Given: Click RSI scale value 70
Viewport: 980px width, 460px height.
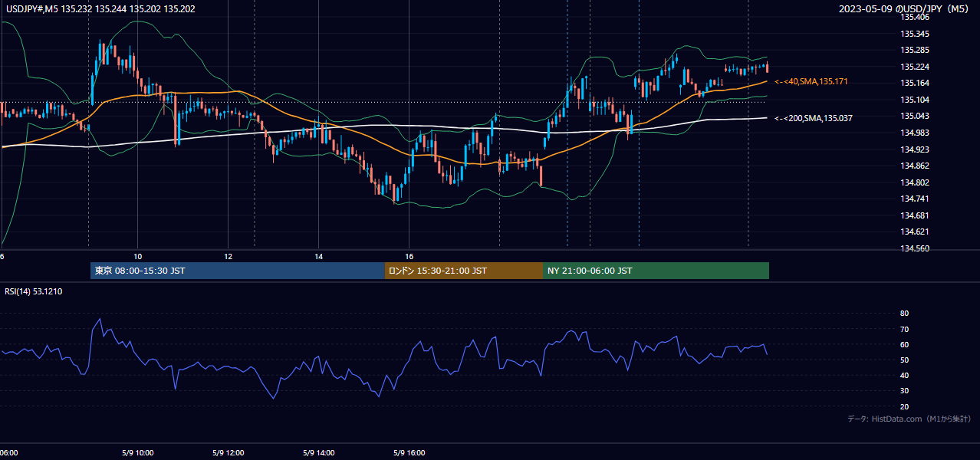Looking at the screenshot, I should (905, 329).
